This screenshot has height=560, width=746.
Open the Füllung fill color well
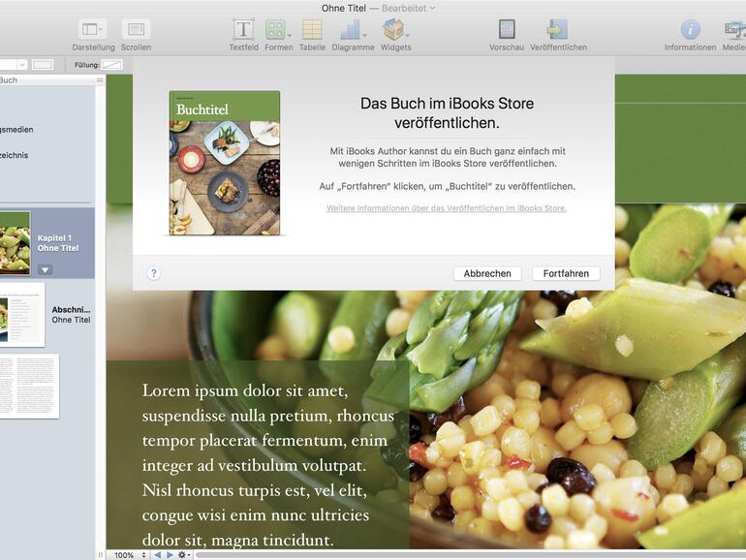[112, 65]
